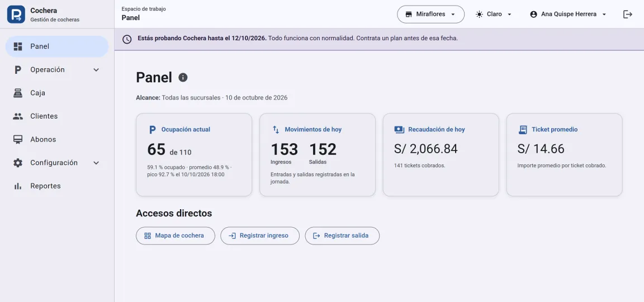Click the Cochera app logo
Screen dimensions: 644x302
16,15
